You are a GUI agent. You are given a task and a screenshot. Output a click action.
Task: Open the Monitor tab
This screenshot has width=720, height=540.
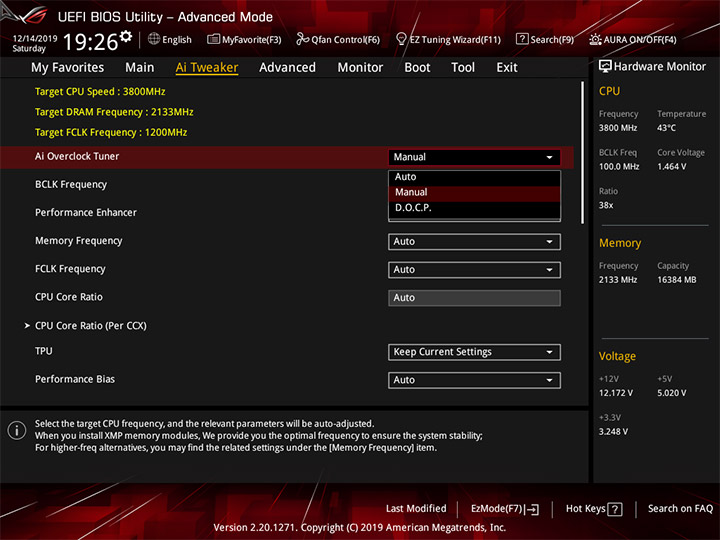click(x=360, y=68)
